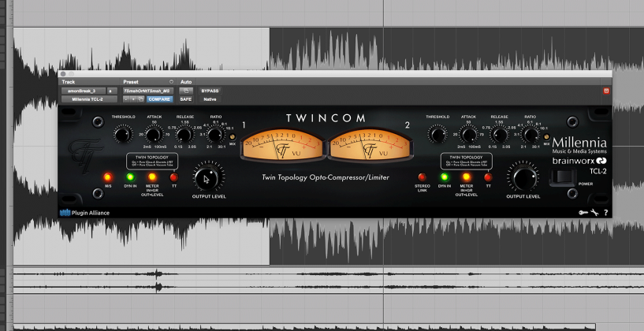
Task: Toggle the M/S mode LED button
Action: 108,177
